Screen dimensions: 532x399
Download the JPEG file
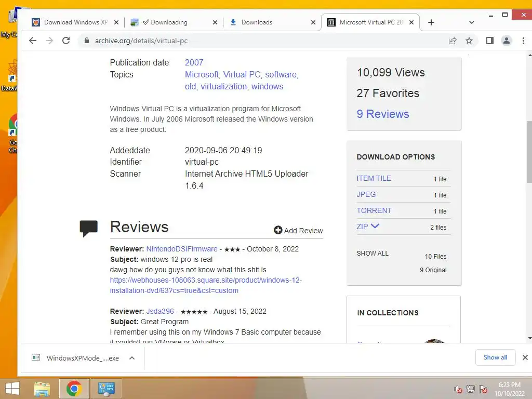coord(366,194)
